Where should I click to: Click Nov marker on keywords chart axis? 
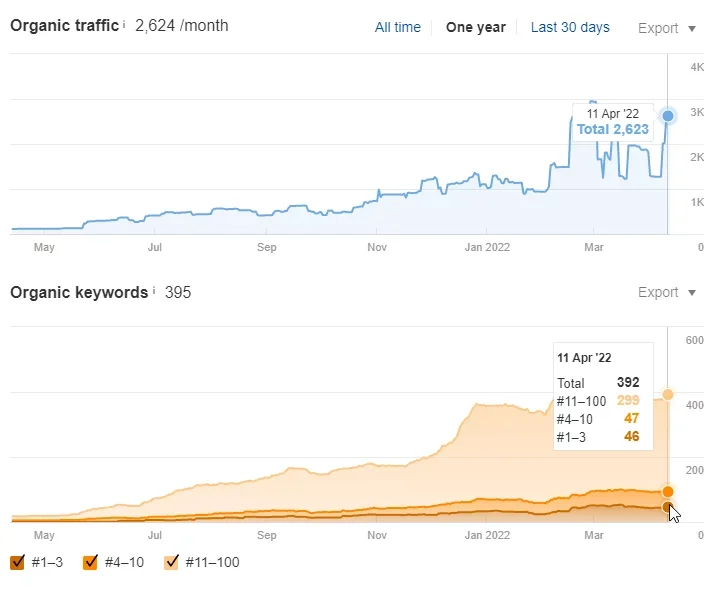pyautogui.click(x=377, y=535)
